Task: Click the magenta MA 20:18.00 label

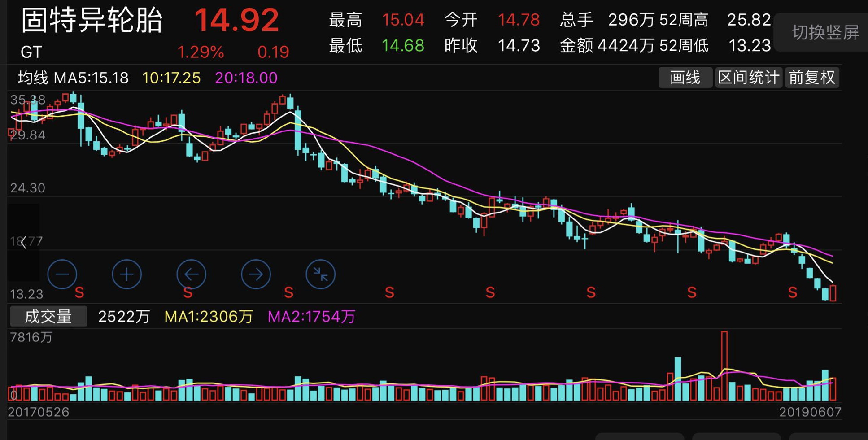Action: coord(246,78)
